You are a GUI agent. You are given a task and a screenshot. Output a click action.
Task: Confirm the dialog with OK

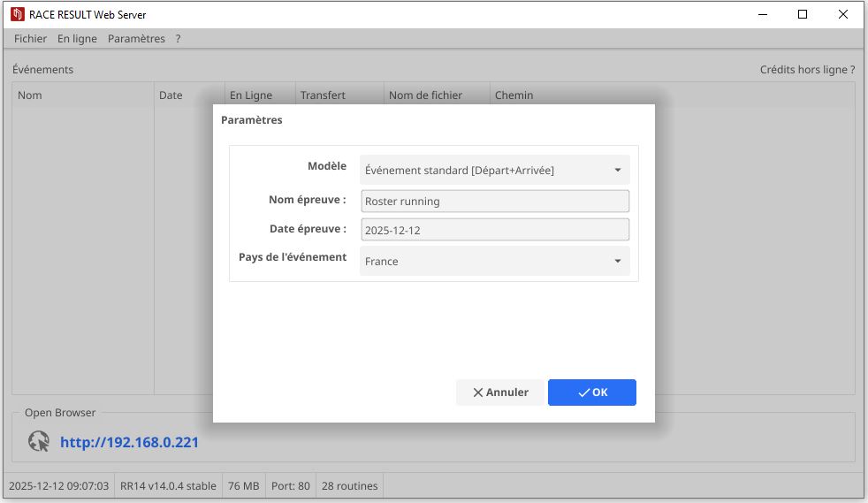(x=591, y=392)
